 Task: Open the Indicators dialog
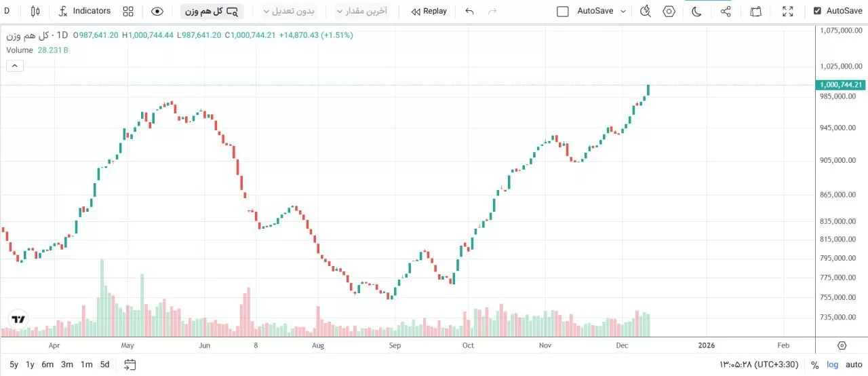click(84, 11)
